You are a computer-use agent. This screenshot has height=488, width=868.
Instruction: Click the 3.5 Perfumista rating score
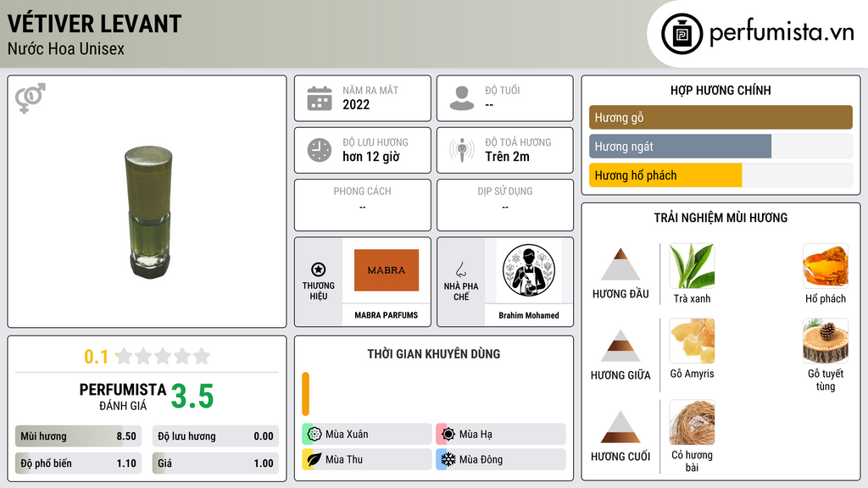(192, 396)
